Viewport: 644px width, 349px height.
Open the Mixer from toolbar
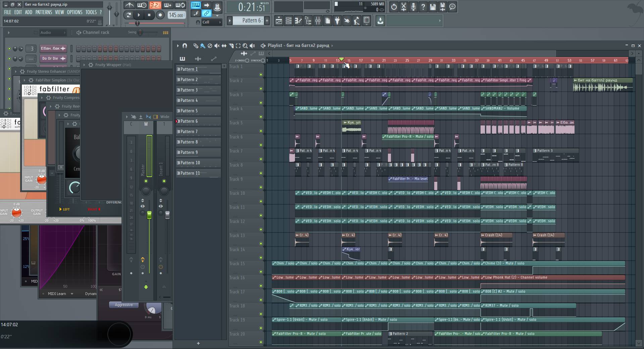pos(317,21)
